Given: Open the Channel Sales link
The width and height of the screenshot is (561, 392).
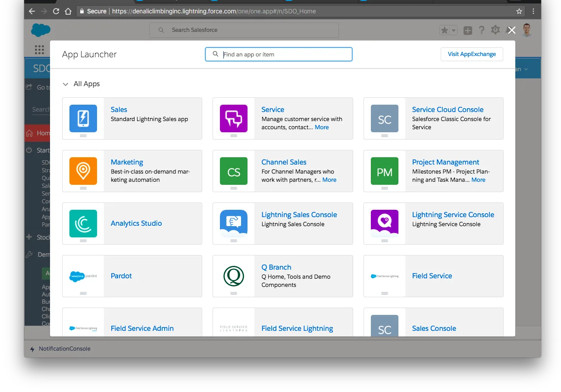Looking at the screenshot, I should pyautogui.click(x=284, y=162).
